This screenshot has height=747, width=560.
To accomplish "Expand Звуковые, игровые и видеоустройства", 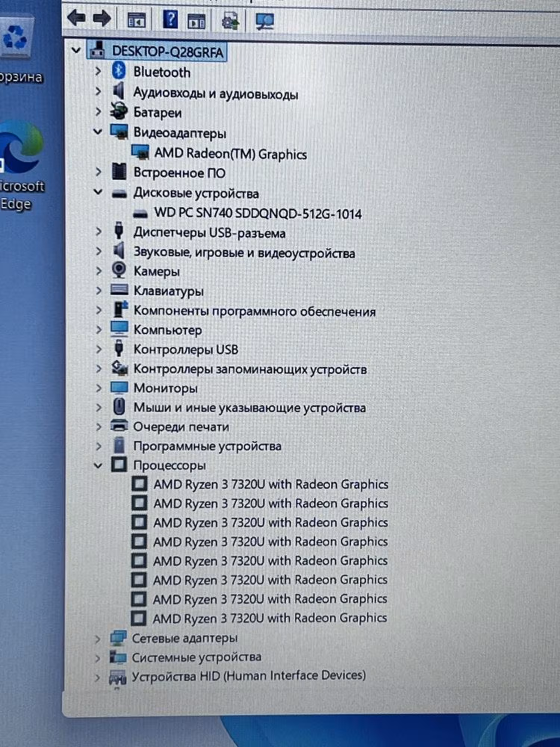I will pyautogui.click(x=99, y=251).
